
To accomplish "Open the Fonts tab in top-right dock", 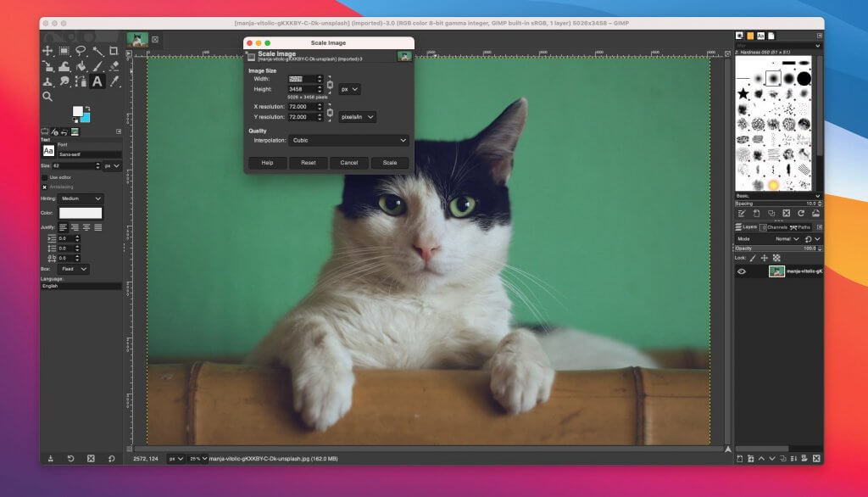I will [760, 36].
